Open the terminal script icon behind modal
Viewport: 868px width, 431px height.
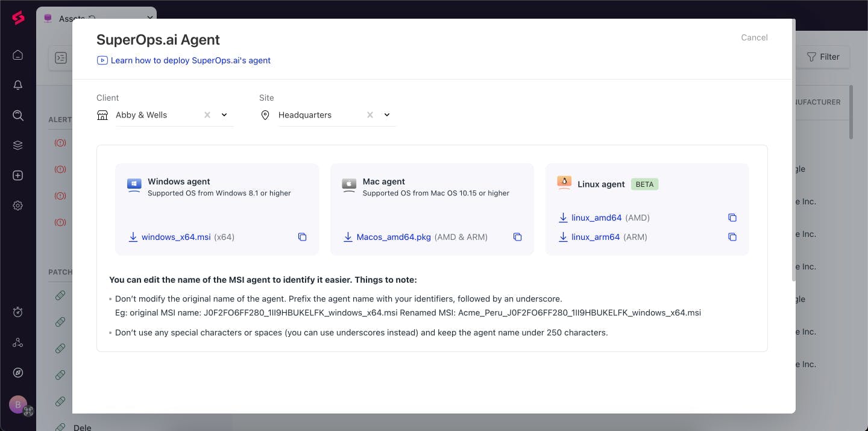(x=60, y=58)
